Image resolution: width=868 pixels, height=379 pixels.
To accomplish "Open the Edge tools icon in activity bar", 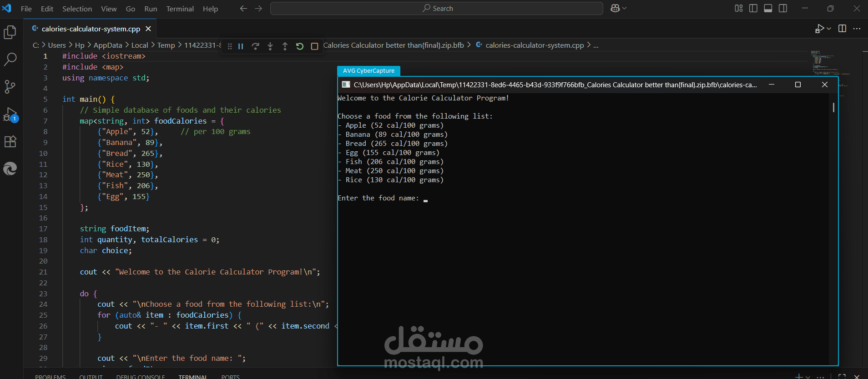I will 10,169.
